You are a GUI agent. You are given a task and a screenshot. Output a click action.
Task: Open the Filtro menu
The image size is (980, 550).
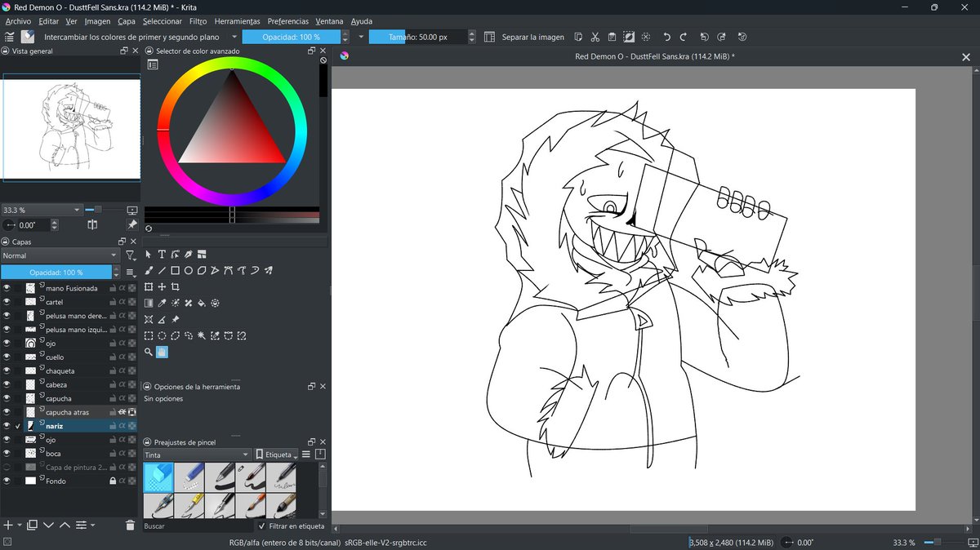click(198, 21)
